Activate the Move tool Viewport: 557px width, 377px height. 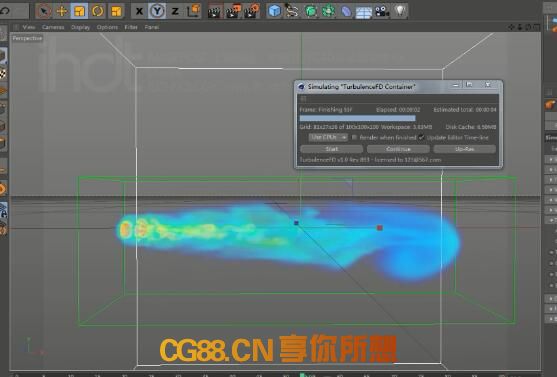(x=61, y=11)
